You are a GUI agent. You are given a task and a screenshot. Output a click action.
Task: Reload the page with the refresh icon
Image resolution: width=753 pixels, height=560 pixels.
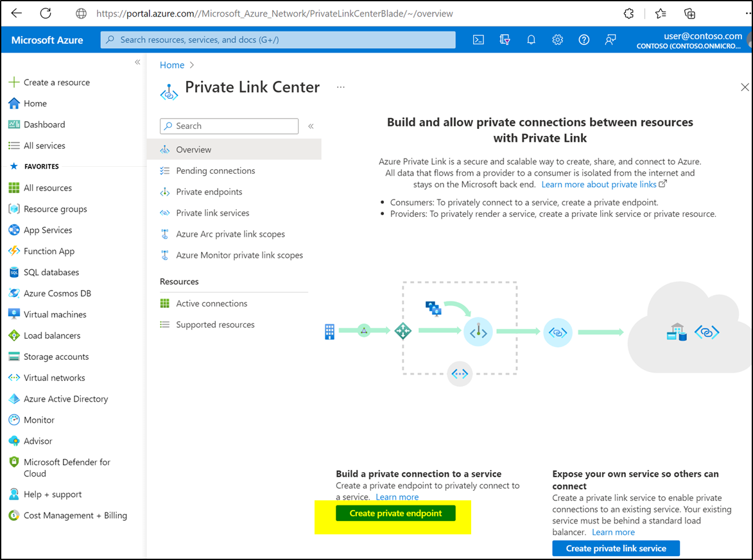point(46,13)
